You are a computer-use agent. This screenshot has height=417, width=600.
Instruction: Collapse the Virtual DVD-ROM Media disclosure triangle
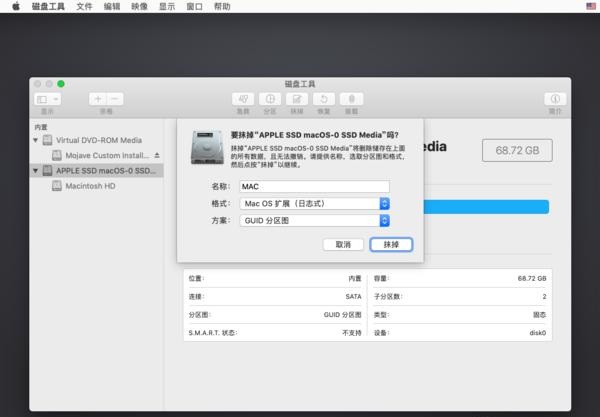pyautogui.click(x=36, y=140)
